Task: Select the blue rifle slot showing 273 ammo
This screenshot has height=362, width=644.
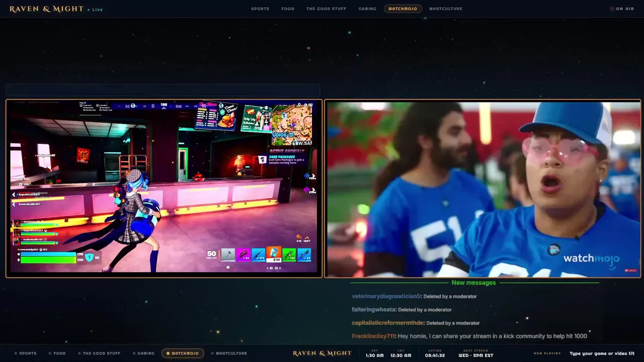Action: (259, 254)
